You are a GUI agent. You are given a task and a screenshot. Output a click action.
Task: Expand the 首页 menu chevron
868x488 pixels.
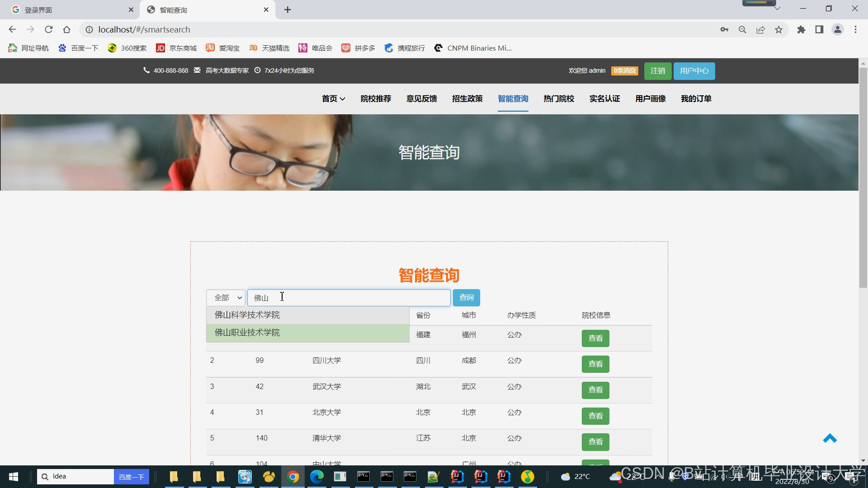pos(343,99)
